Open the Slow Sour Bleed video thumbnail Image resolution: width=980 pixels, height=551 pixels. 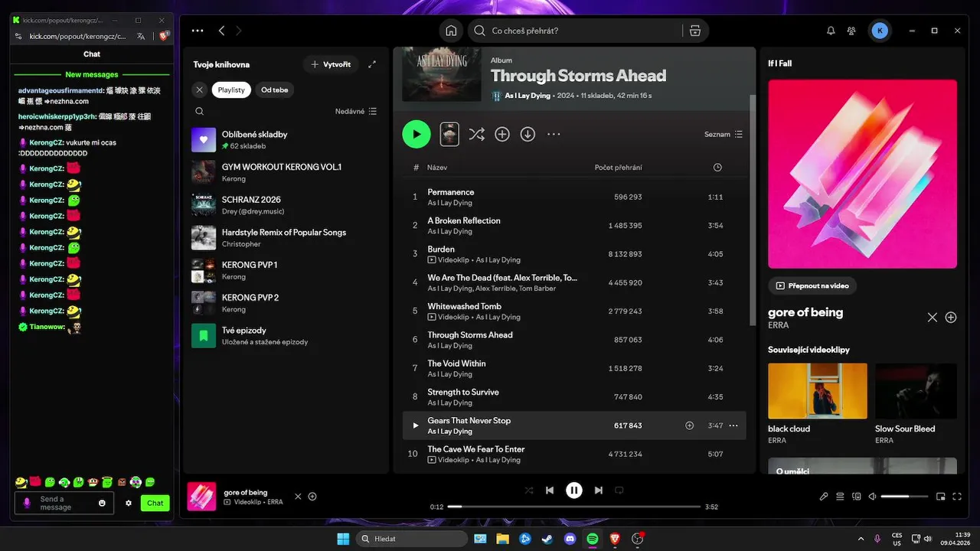(916, 390)
